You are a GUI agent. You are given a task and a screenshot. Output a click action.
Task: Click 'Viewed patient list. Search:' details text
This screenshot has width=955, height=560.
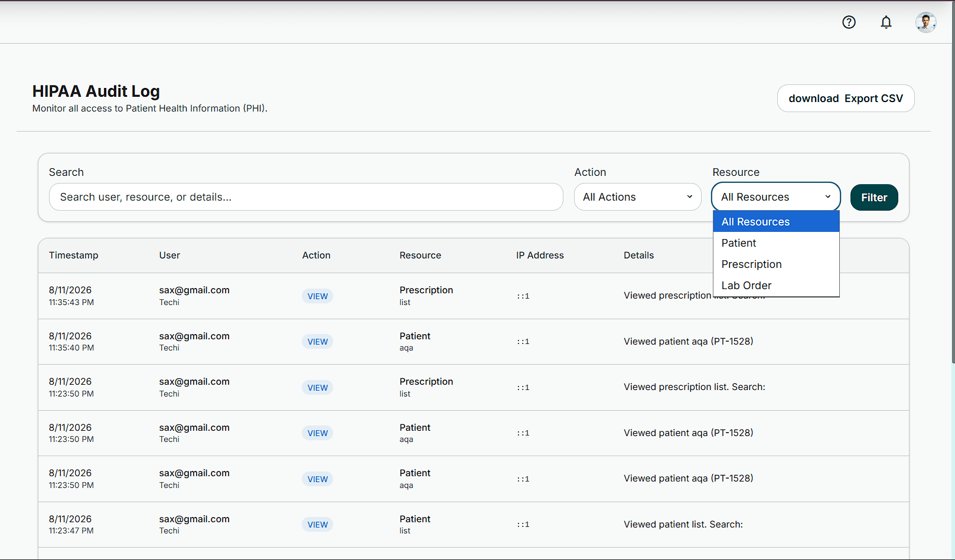(x=683, y=525)
